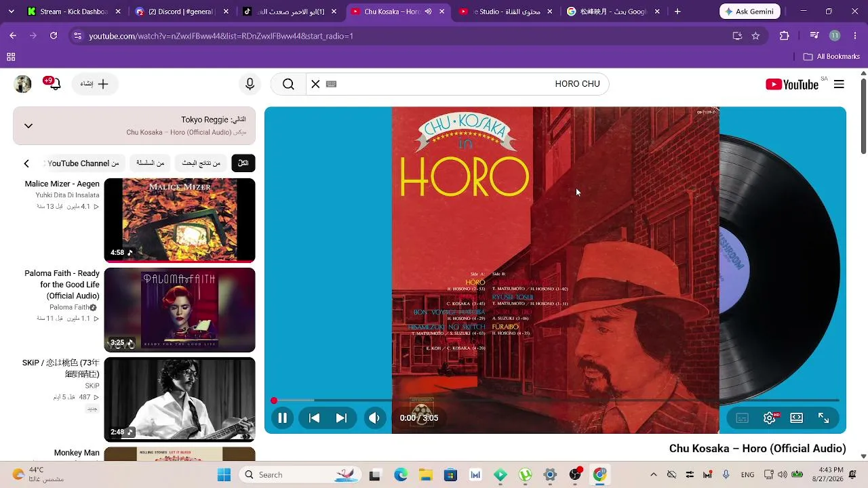Open the Chrome profile avatar
The height and width of the screenshot is (488, 868).
point(835,36)
